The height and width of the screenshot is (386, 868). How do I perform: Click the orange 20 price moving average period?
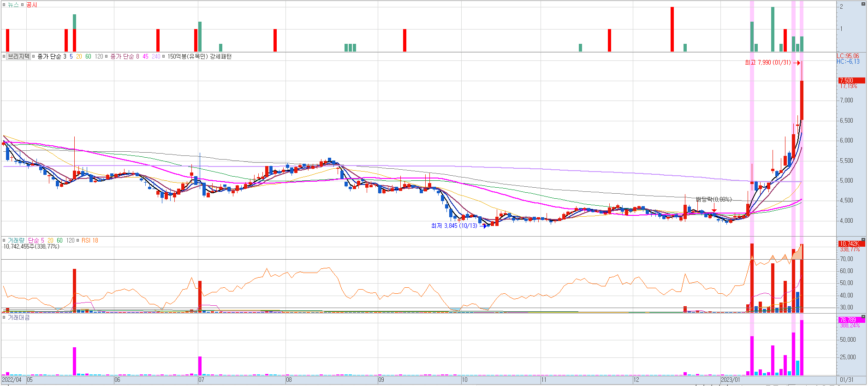pyautogui.click(x=79, y=56)
